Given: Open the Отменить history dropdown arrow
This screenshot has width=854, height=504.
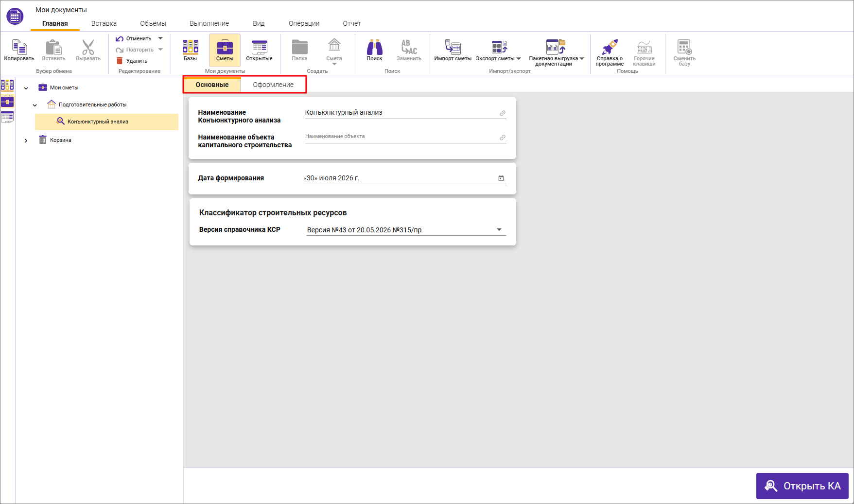Looking at the screenshot, I should (160, 38).
